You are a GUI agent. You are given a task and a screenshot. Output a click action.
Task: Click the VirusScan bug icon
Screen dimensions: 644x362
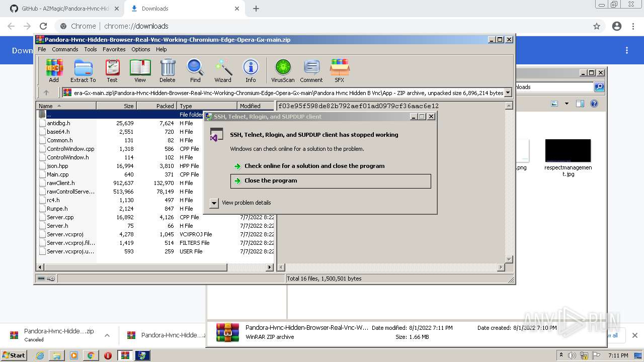(283, 70)
